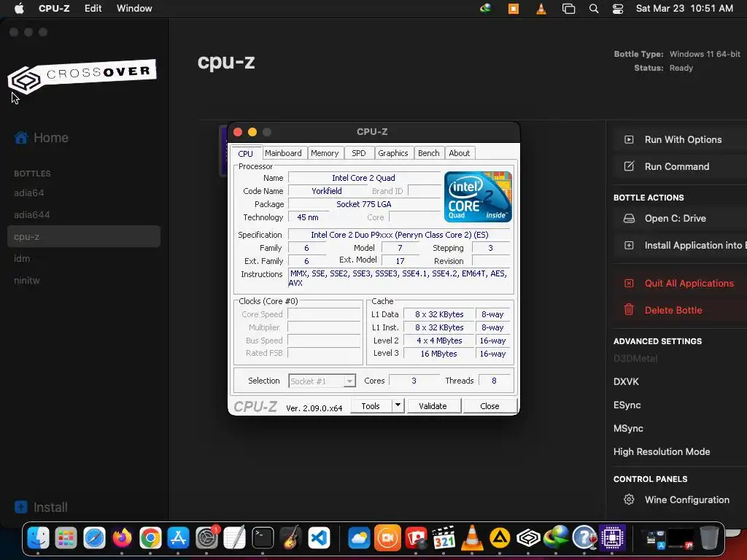
Task: Open TextEdit from the Dock
Action: click(x=234, y=538)
